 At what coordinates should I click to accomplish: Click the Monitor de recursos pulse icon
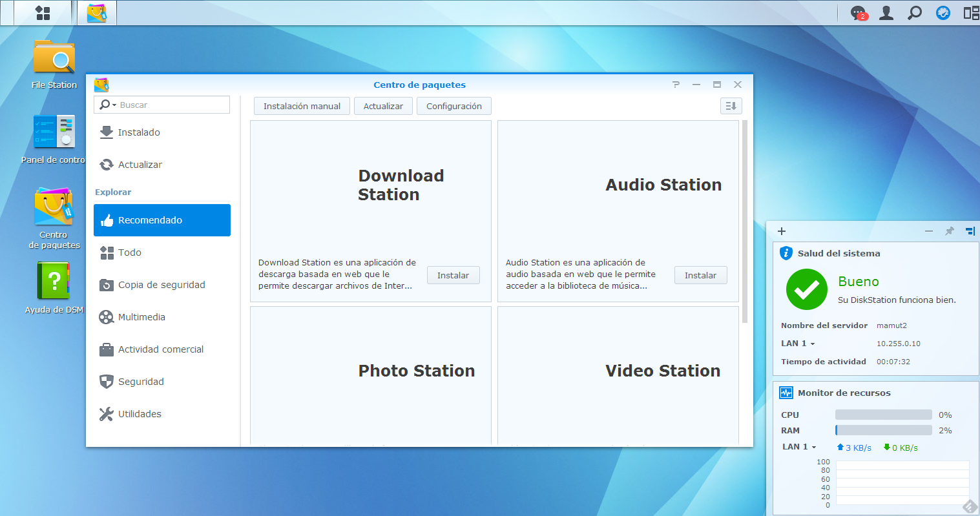click(786, 393)
